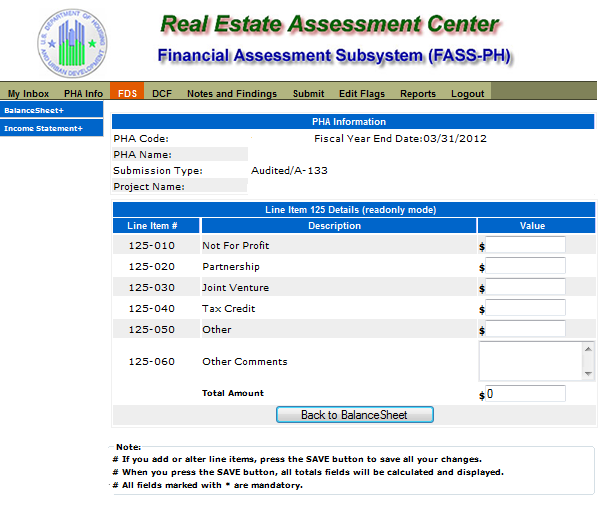Viewport: 605px width, 507px height.
Task: Open the Reports menu item
Action: coord(418,94)
